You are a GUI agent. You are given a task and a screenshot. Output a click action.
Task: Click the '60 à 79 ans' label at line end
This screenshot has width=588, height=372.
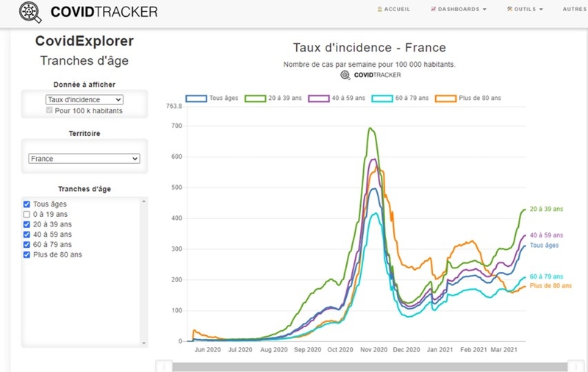(546, 276)
